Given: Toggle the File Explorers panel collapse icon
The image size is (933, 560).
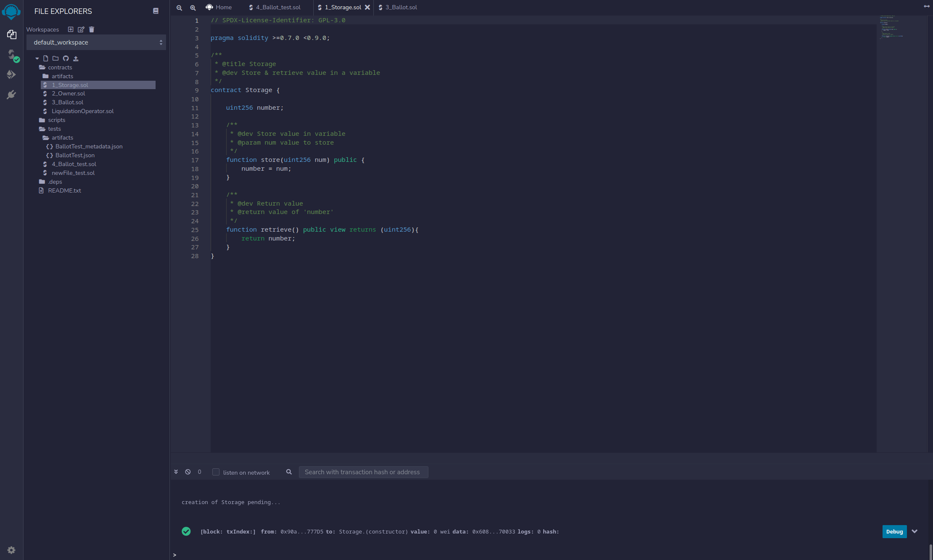Looking at the screenshot, I should pos(156,11).
